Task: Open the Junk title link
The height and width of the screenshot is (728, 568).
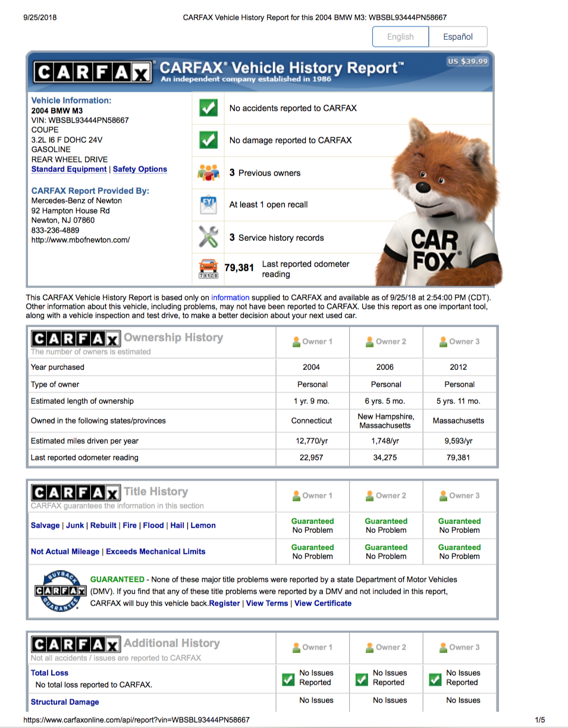Action: pos(75,526)
